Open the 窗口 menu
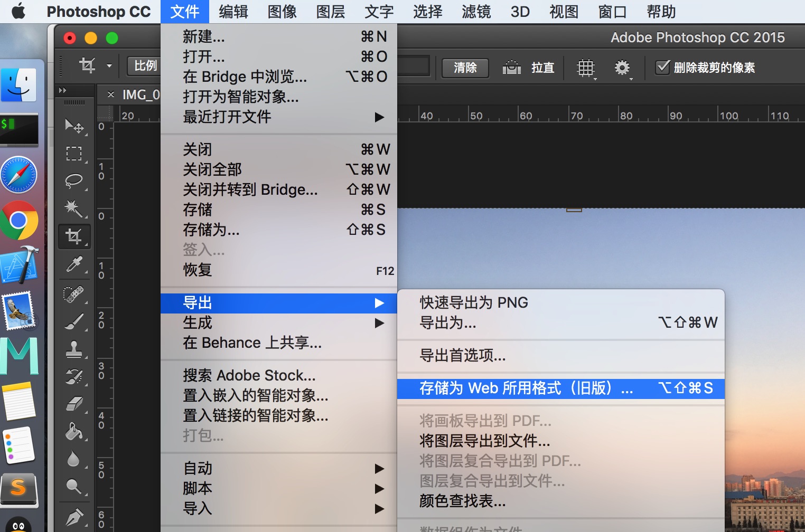The image size is (805, 532). [613, 11]
